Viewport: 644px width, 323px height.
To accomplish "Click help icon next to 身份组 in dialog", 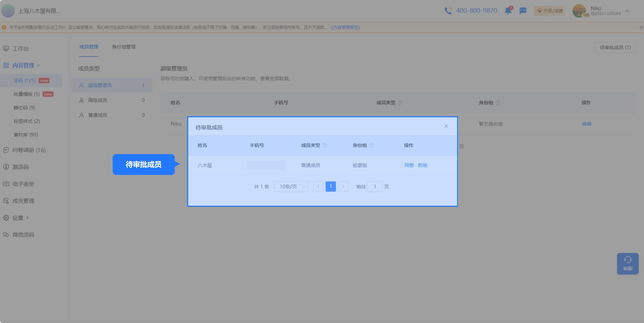I will coord(371,145).
